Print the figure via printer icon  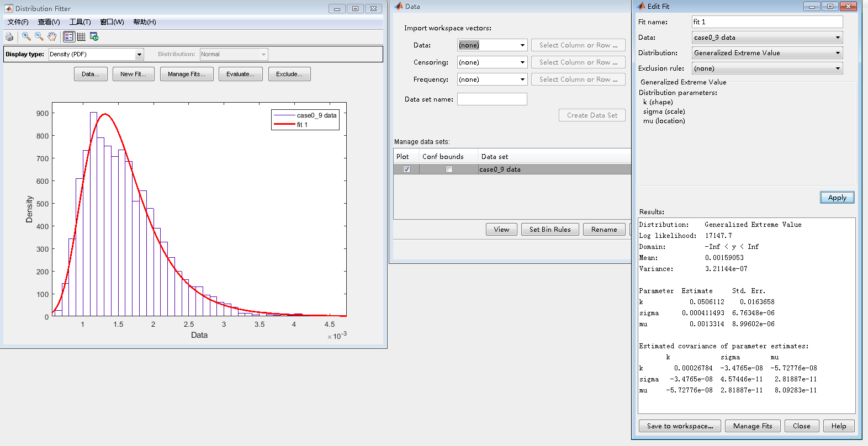point(9,36)
